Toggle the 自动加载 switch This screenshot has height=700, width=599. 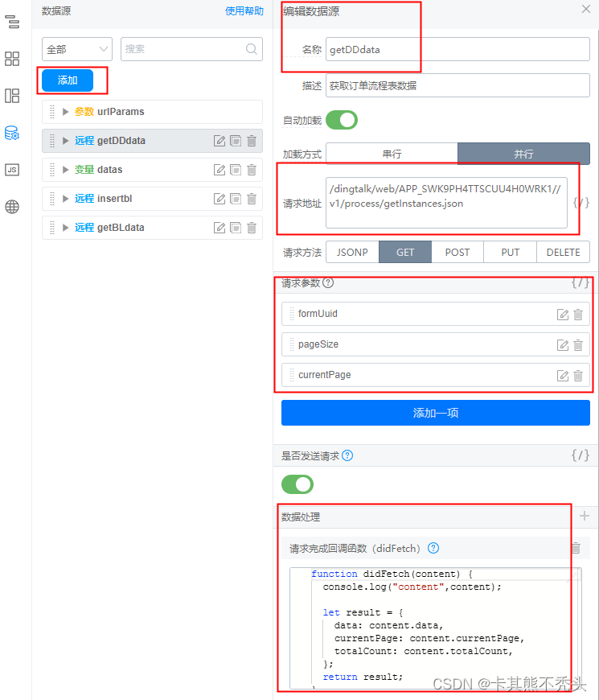coord(342,120)
